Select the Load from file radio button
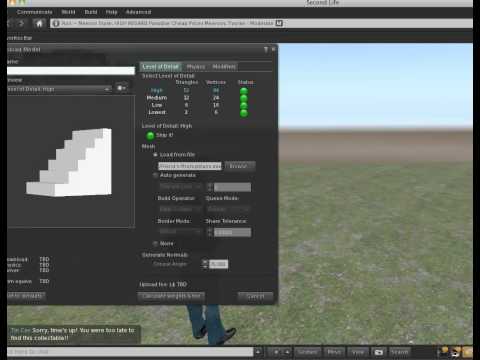Viewport: 480px width, 360px height. [155, 155]
